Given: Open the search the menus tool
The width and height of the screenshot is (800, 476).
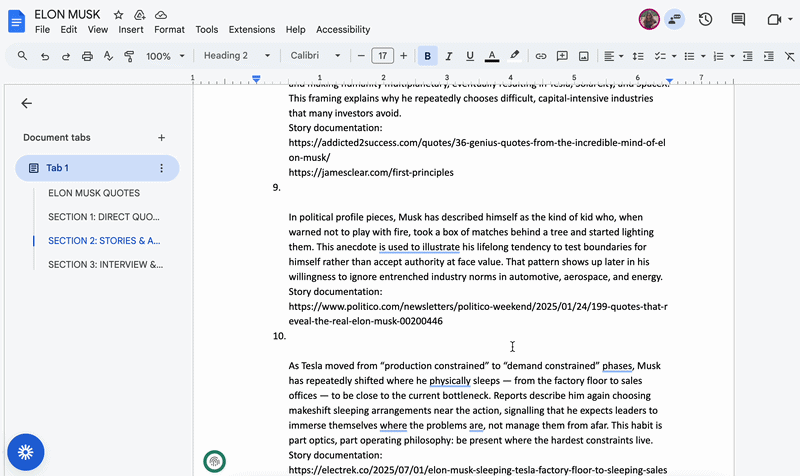Looking at the screenshot, I should pos(22,56).
